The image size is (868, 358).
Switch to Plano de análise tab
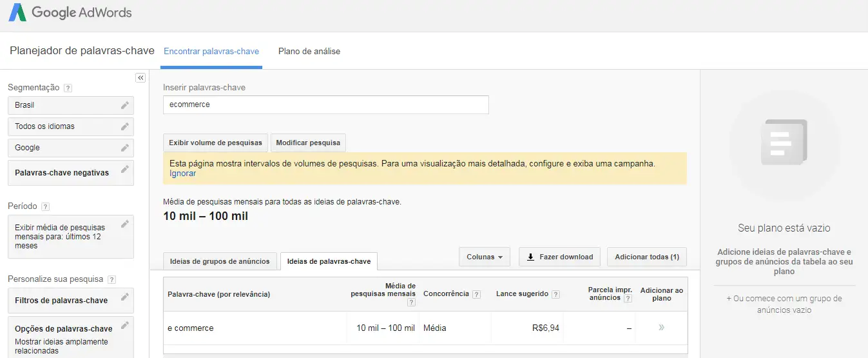(x=309, y=52)
